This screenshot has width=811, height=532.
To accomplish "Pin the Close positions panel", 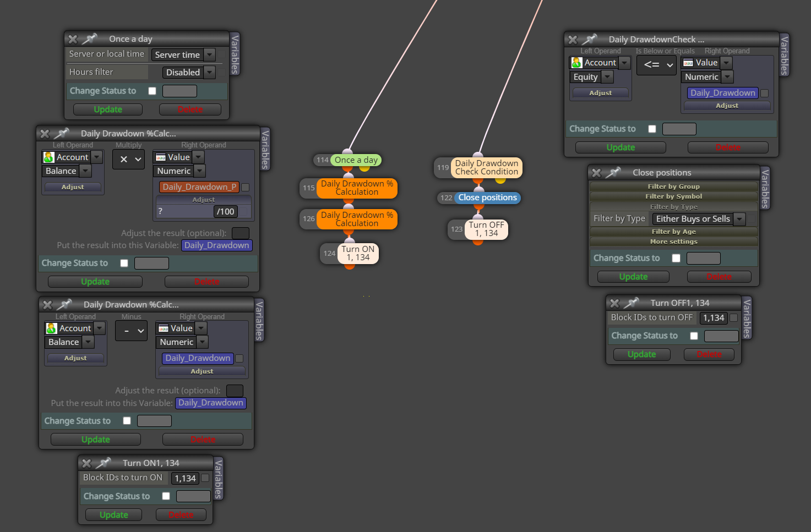I will click(613, 172).
